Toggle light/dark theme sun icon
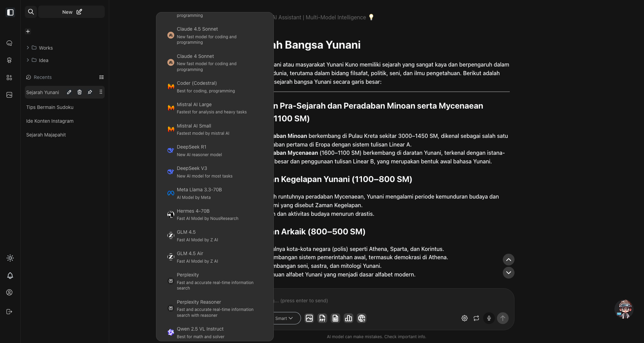The height and width of the screenshot is (343, 644). (10, 258)
